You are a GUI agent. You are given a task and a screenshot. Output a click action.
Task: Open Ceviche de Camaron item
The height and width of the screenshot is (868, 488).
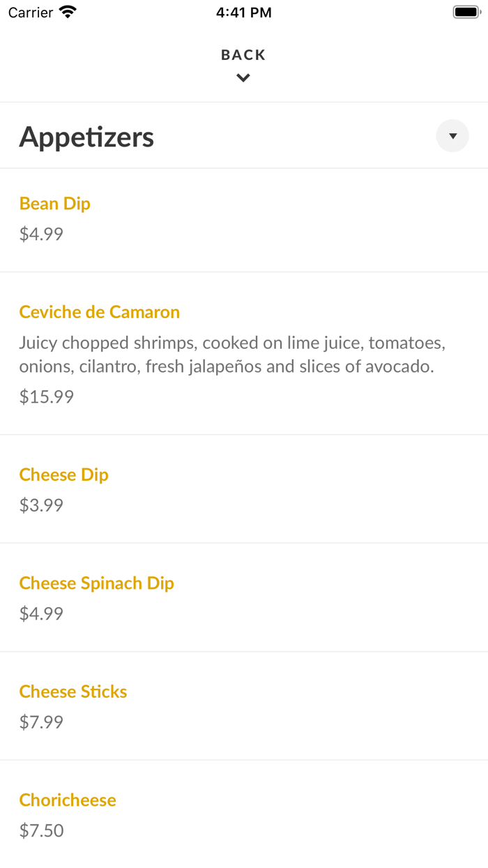pos(100,312)
